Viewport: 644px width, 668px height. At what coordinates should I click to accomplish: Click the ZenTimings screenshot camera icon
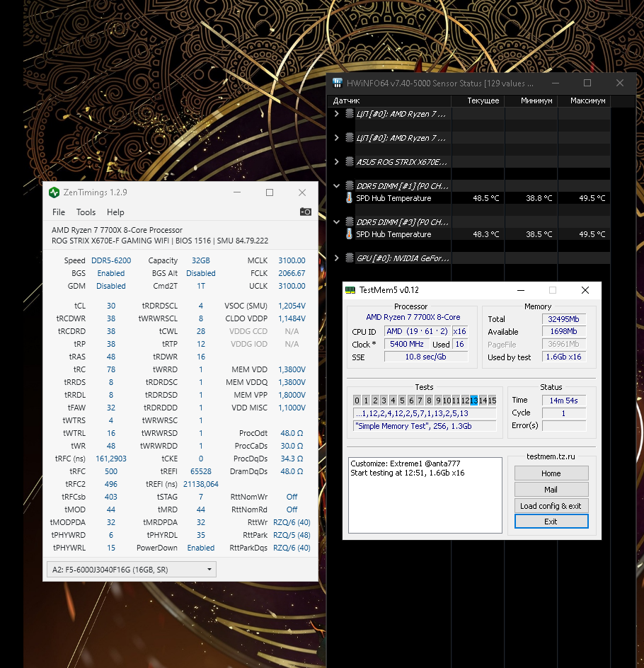pos(306,212)
